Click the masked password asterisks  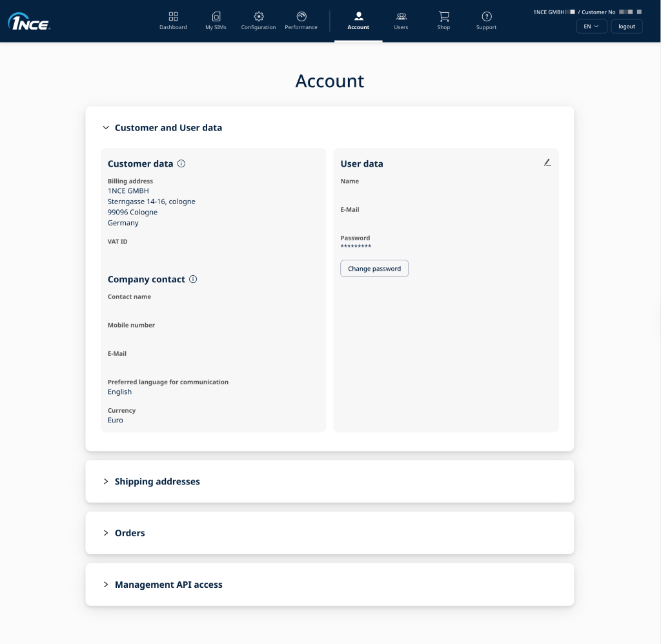[356, 246]
